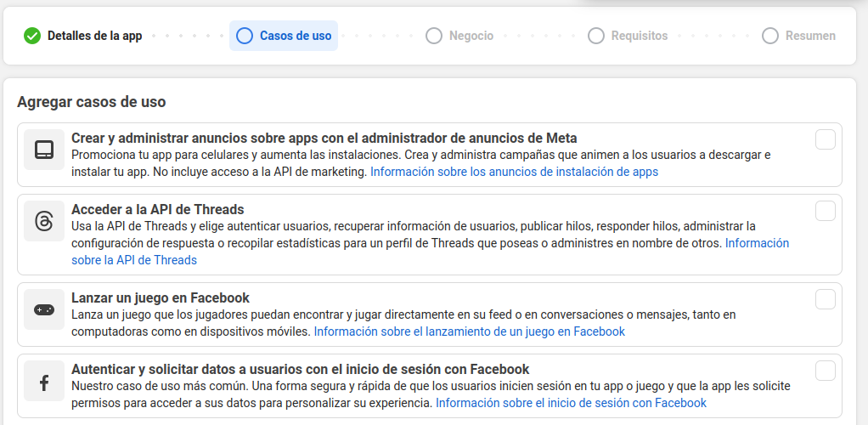Click the title Crear y administrar anuncios sobre apps

(324, 138)
